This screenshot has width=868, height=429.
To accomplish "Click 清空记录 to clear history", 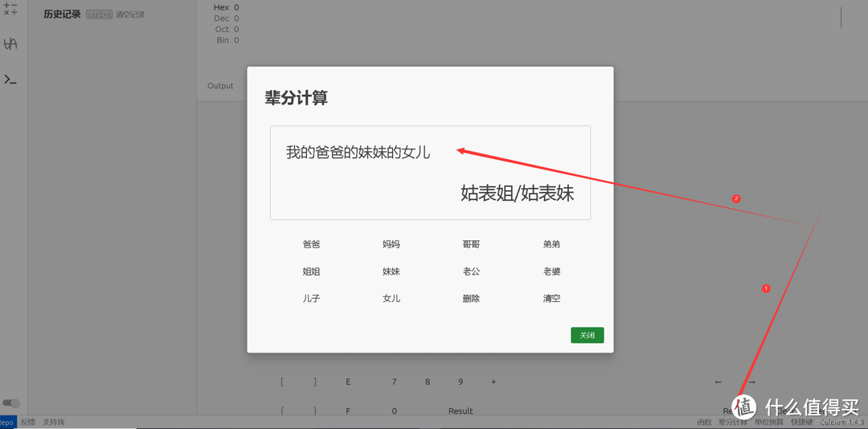I will click(x=131, y=15).
